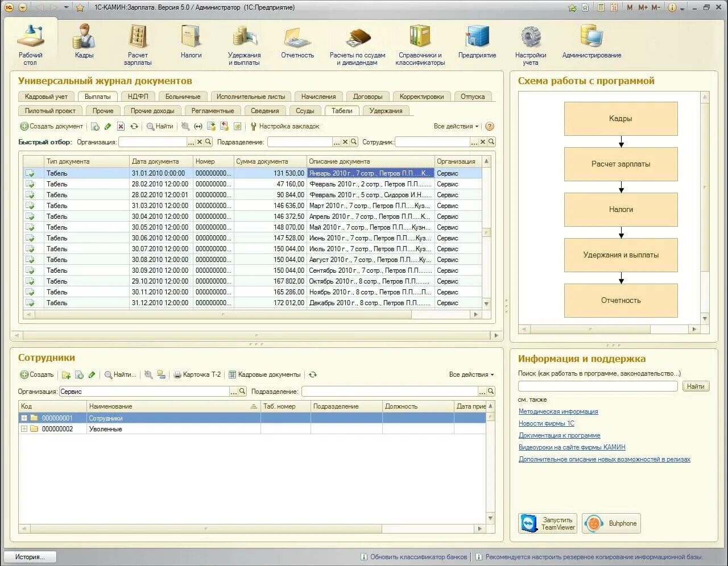The height and width of the screenshot is (566, 728).
Task: Open Организация selection in quick filter
Action: (191, 142)
